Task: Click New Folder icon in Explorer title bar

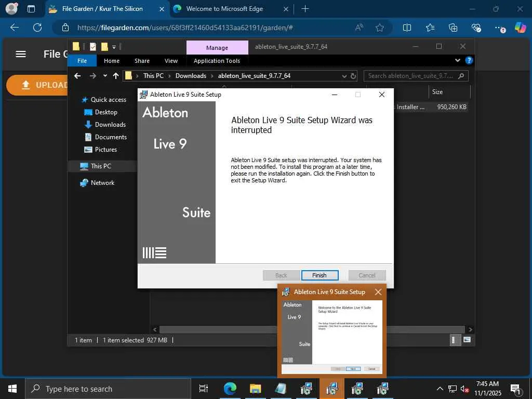Action: click(104, 47)
